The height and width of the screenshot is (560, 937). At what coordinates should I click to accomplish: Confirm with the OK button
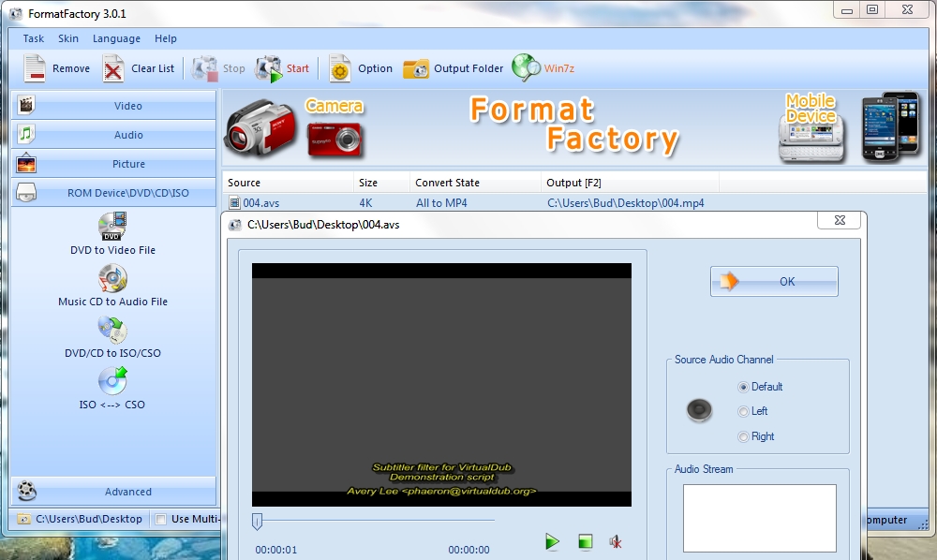click(x=774, y=281)
